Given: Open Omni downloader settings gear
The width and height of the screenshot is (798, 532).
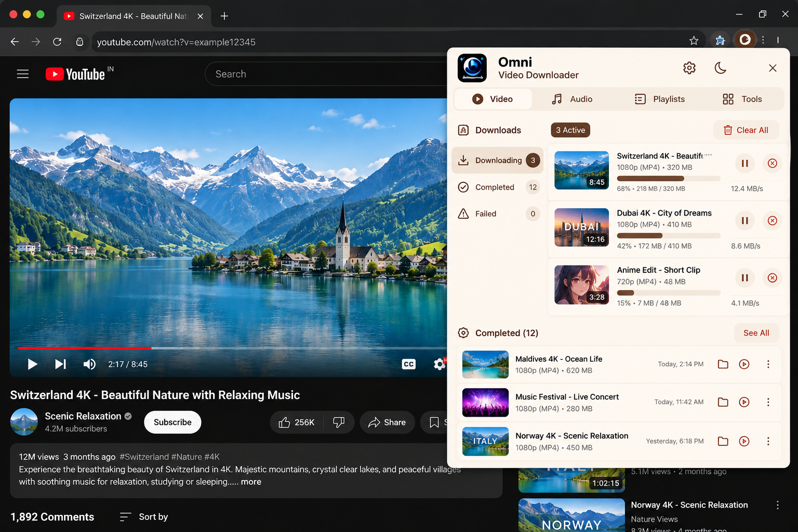Looking at the screenshot, I should pyautogui.click(x=689, y=68).
